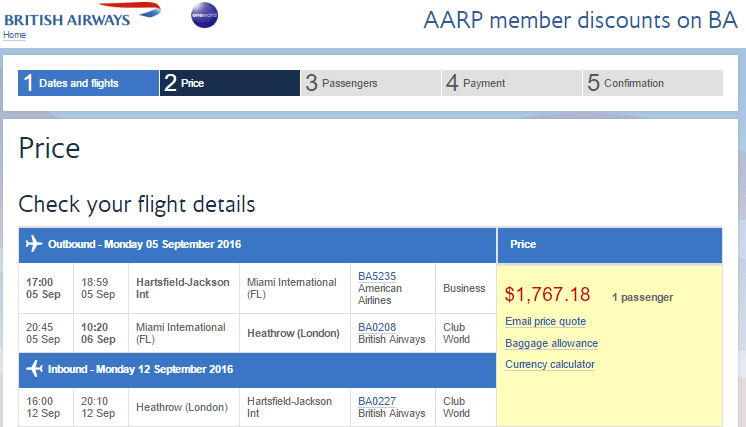The height and width of the screenshot is (427, 746).
Task: Open flight BA0208 details link
Action: coord(377,327)
